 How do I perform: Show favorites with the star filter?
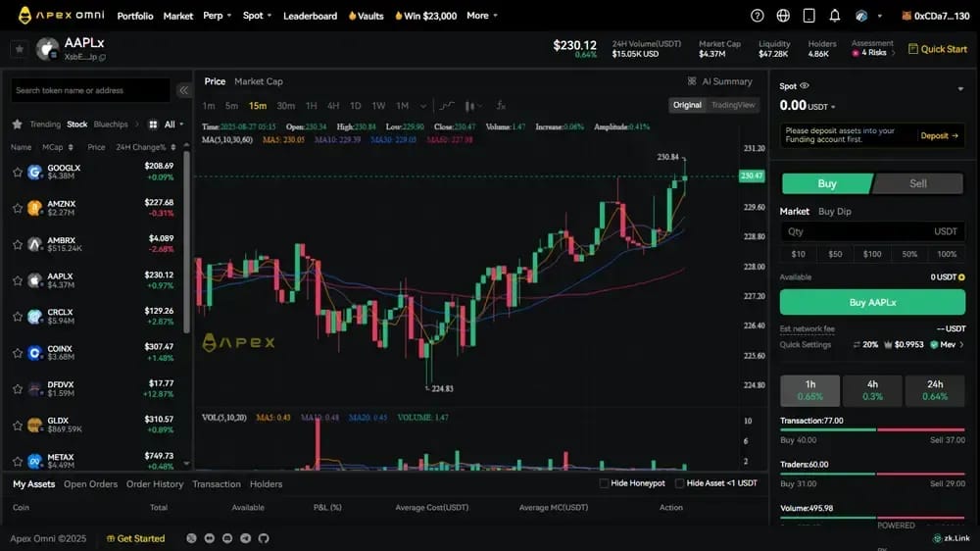17,125
